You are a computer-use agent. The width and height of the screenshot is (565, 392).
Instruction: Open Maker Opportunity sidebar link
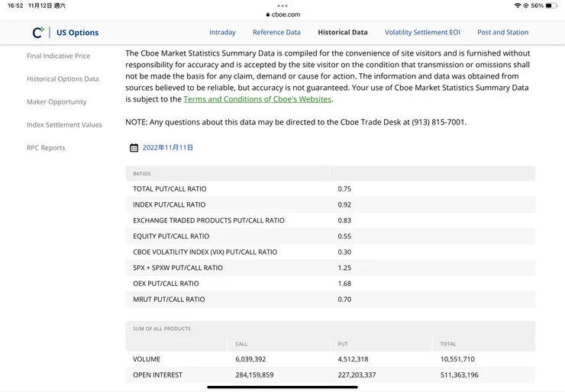pos(56,101)
